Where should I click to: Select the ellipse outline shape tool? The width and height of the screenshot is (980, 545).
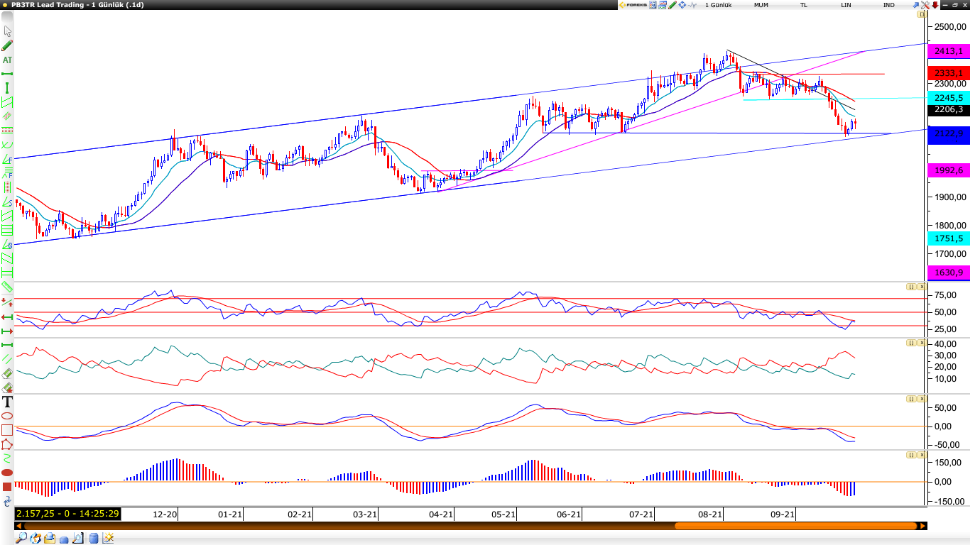tap(8, 416)
